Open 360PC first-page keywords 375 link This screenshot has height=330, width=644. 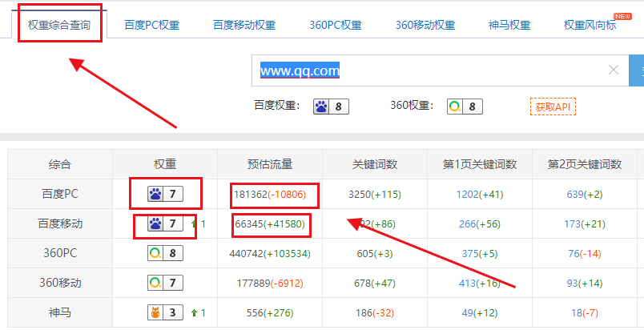click(470, 254)
